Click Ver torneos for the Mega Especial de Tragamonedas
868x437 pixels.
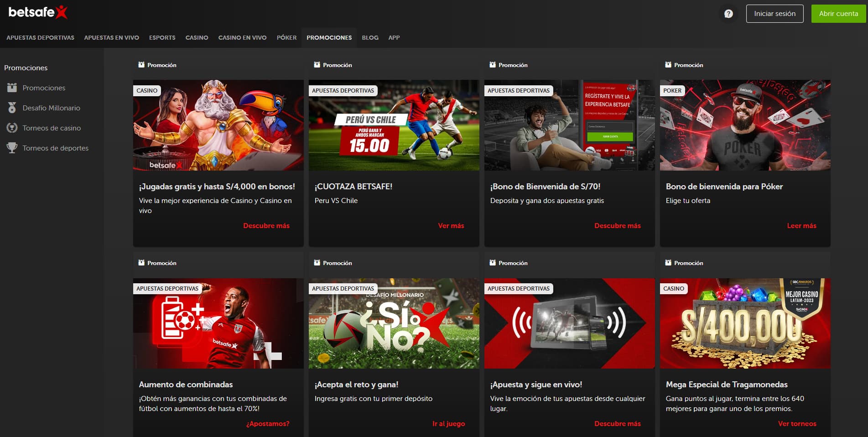coord(796,423)
